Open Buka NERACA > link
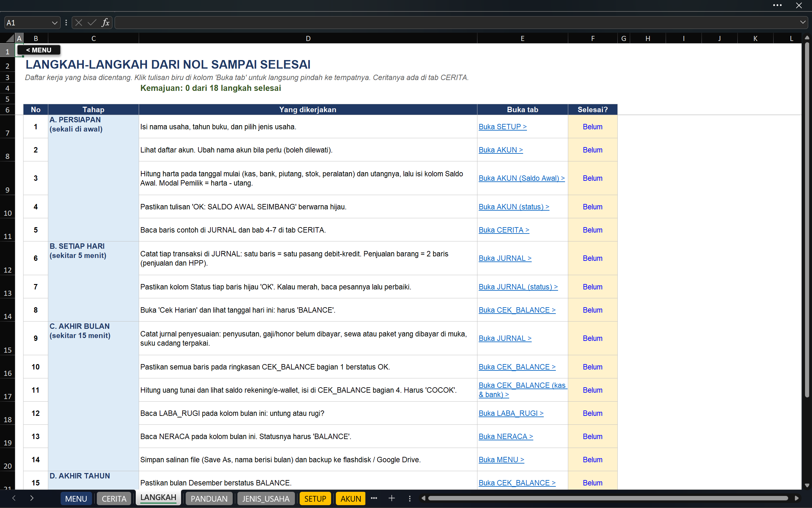Image resolution: width=812 pixels, height=508 pixels. coord(506,437)
